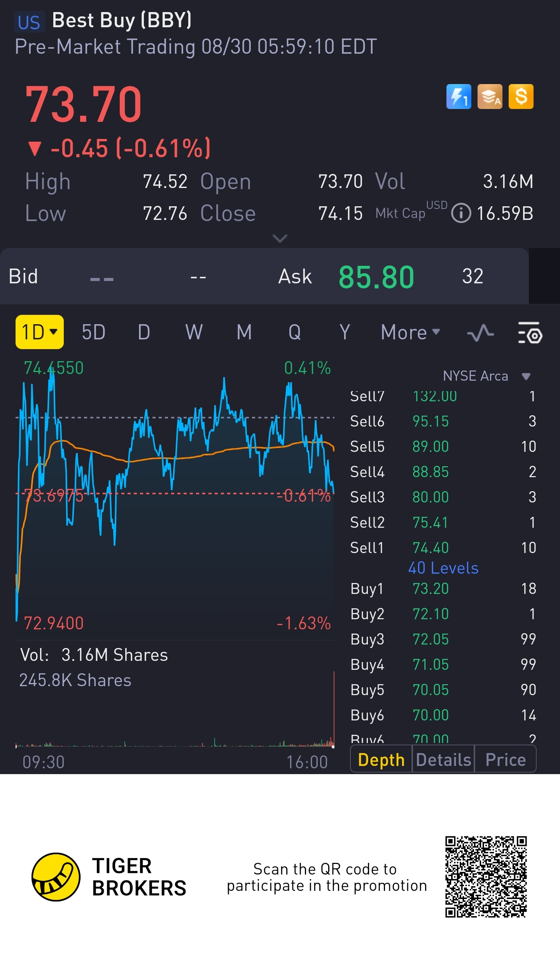The image size is (560, 980).
Task: Select Sell5 row at 89.00
Action: click(443, 447)
